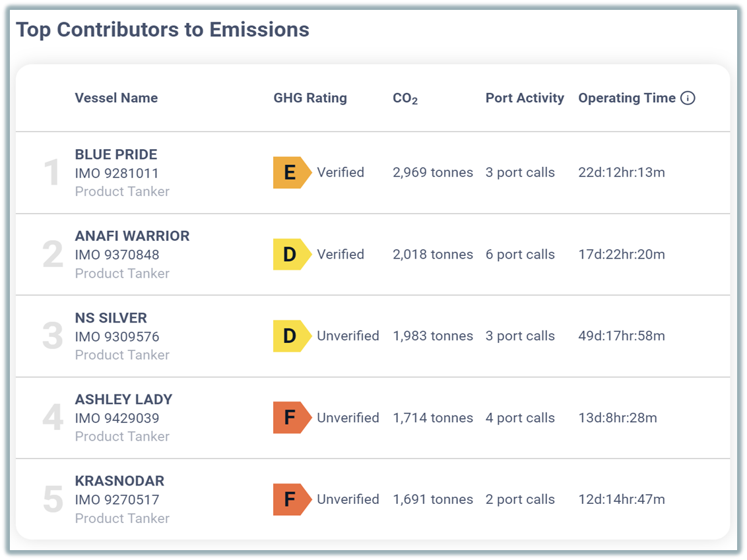This screenshot has height=560, width=747.
Task: Click IMO 9309576 number for NS SILVER
Action: (x=117, y=336)
